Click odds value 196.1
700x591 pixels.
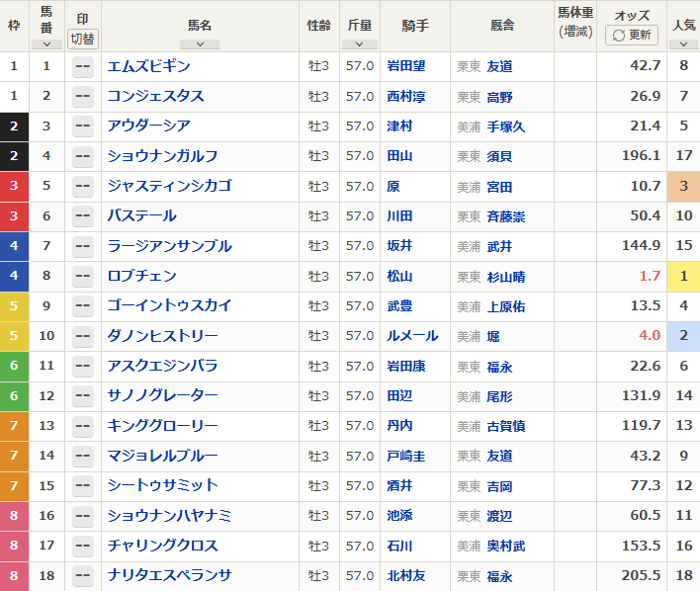tap(641, 155)
